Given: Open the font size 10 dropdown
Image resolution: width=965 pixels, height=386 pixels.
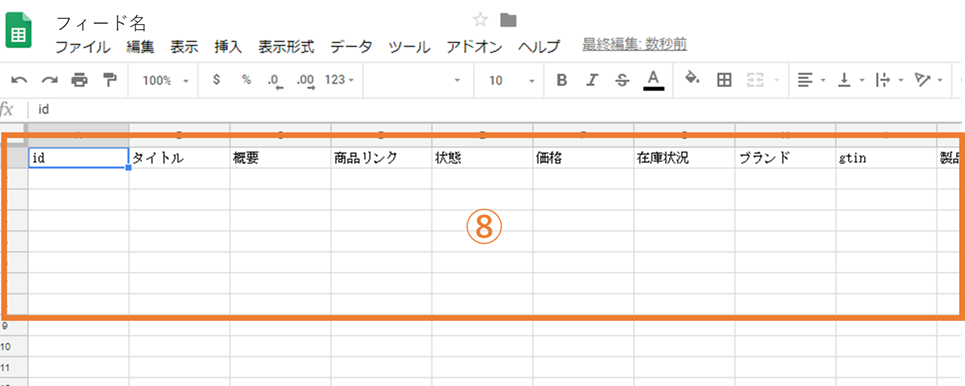Looking at the screenshot, I should (x=511, y=80).
